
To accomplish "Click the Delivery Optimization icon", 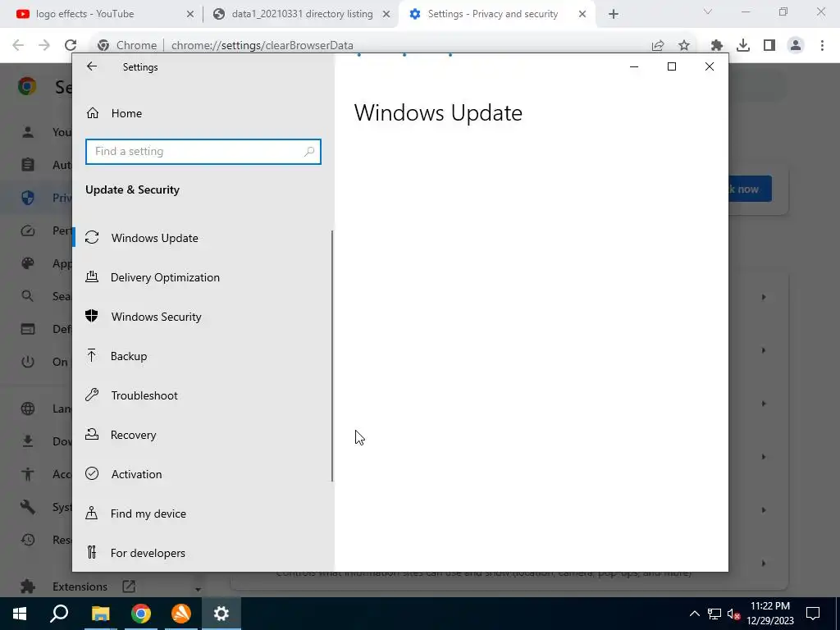I will tap(92, 277).
